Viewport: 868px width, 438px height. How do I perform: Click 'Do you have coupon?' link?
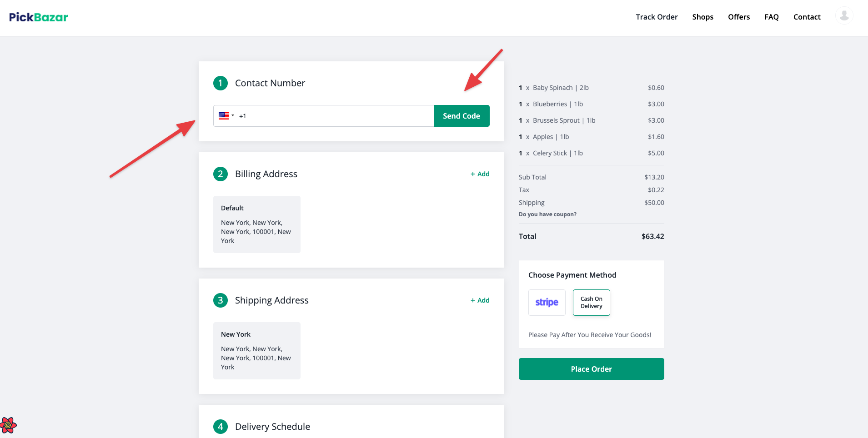(547, 214)
